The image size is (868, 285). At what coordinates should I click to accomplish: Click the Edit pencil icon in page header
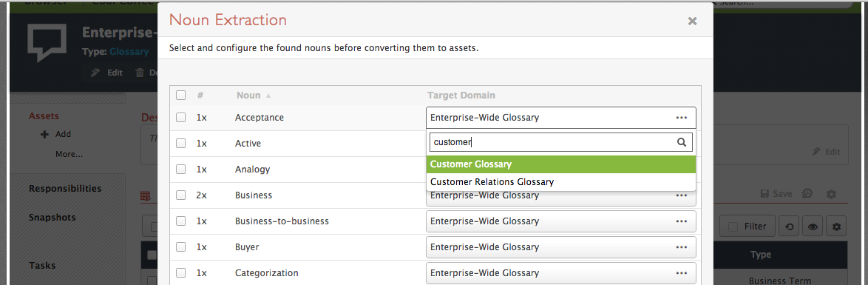(96, 73)
